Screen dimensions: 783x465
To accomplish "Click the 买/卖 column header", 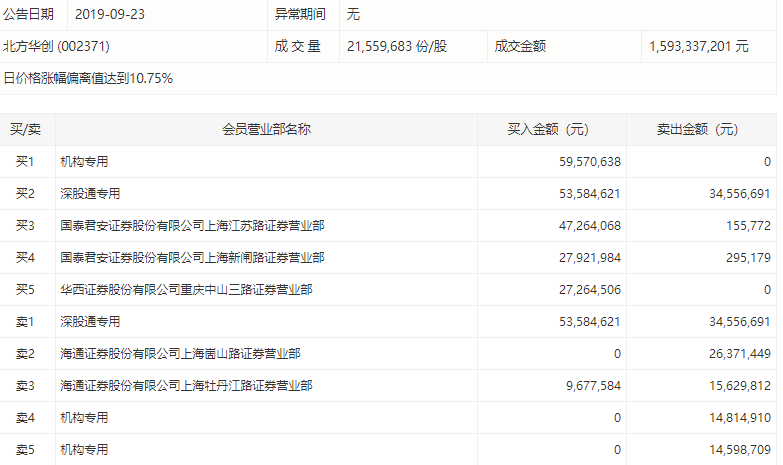I will (25, 129).
